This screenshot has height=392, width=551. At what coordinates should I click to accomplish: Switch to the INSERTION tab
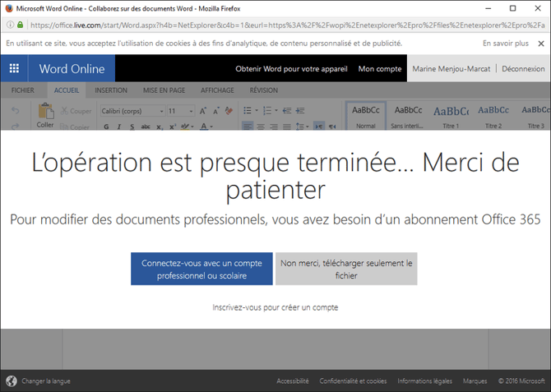click(x=111, y=90)
